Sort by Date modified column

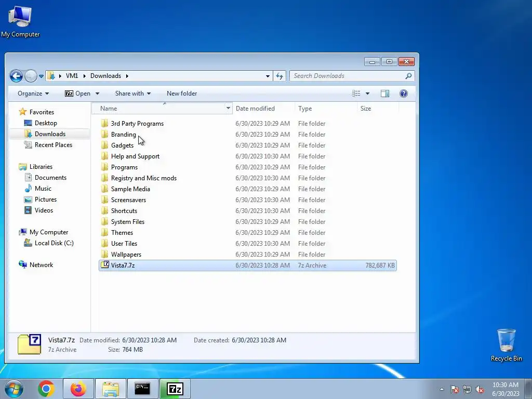click(263, 109)
